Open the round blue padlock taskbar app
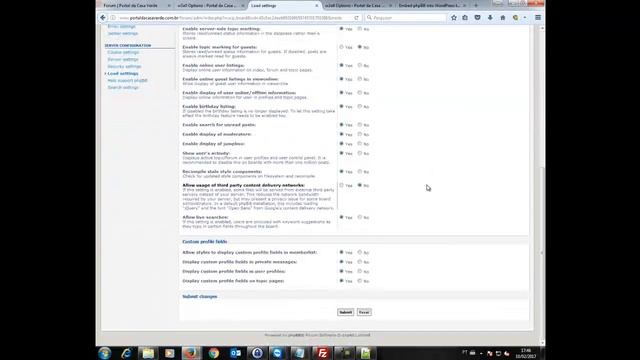Screen dimensions: 640x360 (x=257, y=353)
